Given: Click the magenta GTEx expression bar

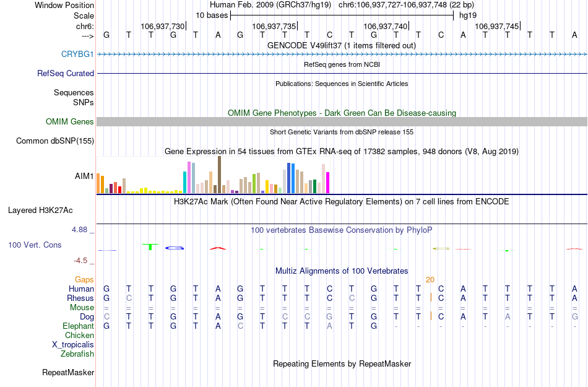Looking at the screenshot, I should pyautogui.click(x=328, y=183).
